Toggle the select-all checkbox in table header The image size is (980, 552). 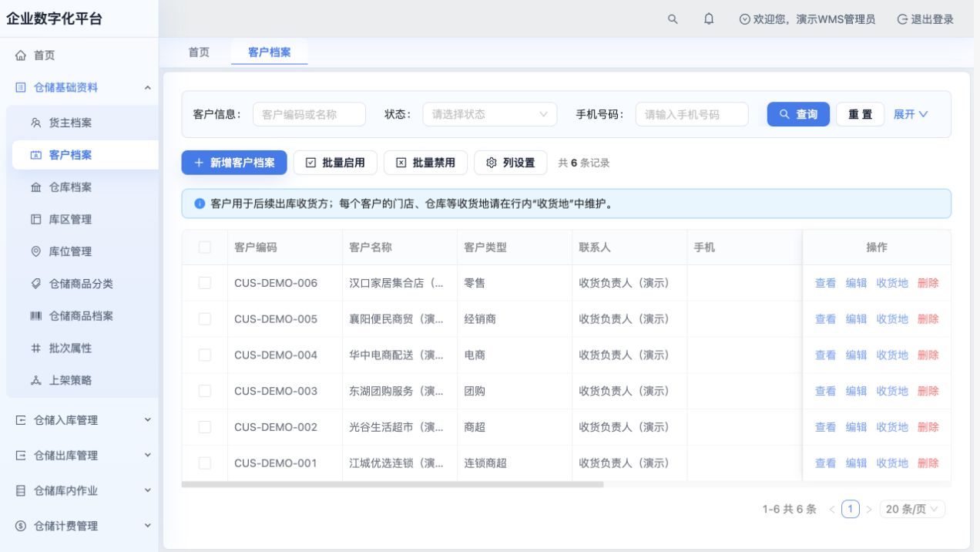[x=204, y=247]
